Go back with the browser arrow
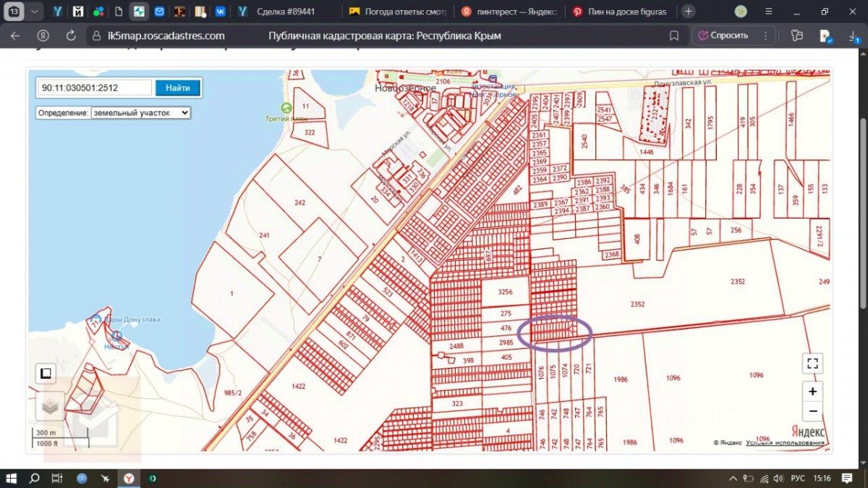The image size is (868, 488). point(15,35)
